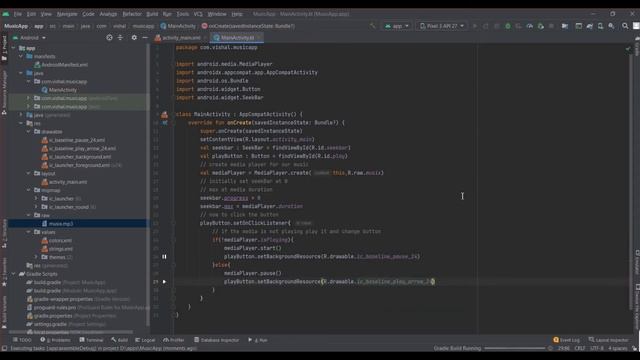Open the 1: Project side tool window

click(x=4, y=48)
